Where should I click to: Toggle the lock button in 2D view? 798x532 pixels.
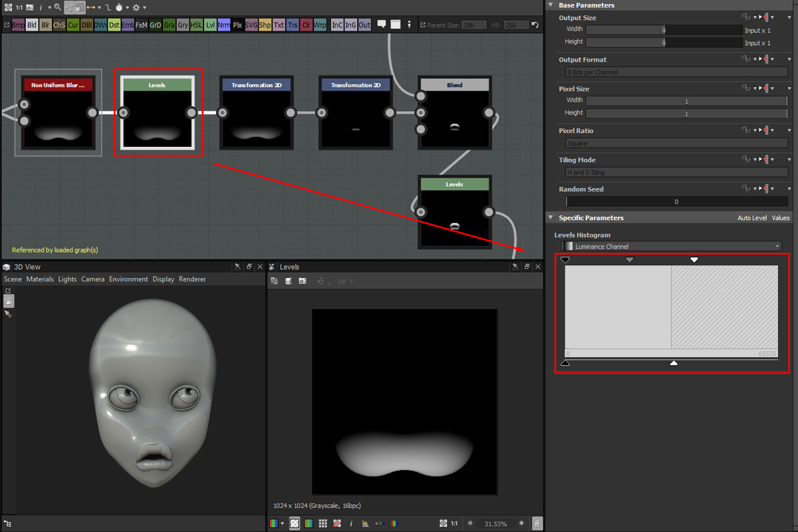537,523
